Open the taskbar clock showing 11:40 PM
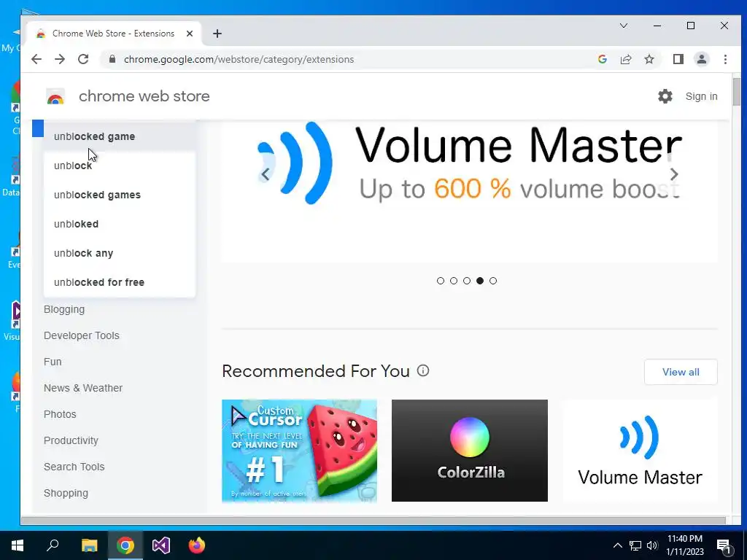Image resolution: width=747 pixels, height=560 pixels. pyautogui.click(x=685, y=545)
